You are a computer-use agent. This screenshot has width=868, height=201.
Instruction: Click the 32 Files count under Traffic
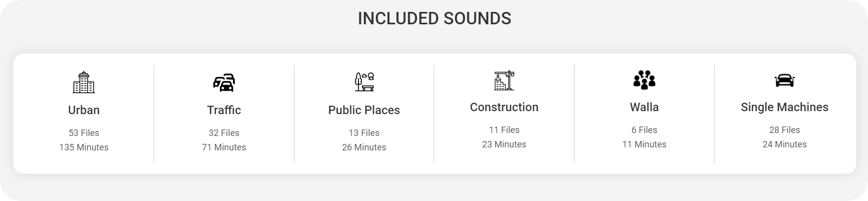(x=224, y=133)
